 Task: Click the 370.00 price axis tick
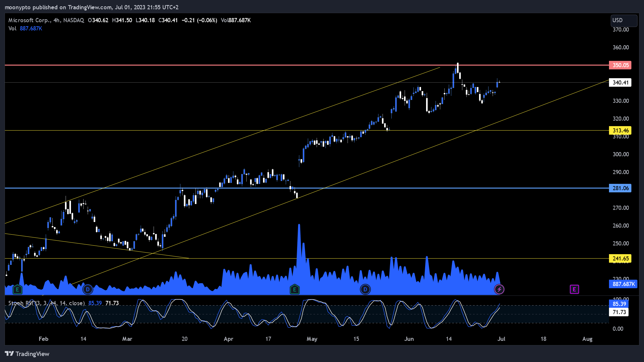621,30
